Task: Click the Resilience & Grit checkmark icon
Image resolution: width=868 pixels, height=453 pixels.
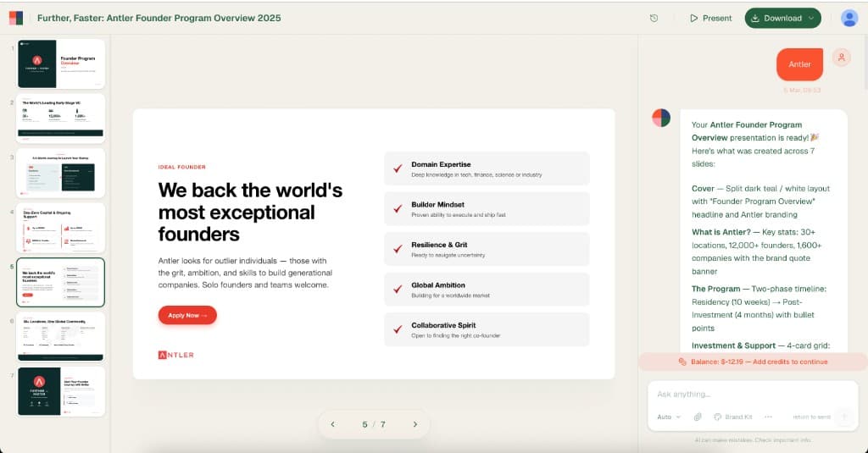Action: click(x=398, y=250)
